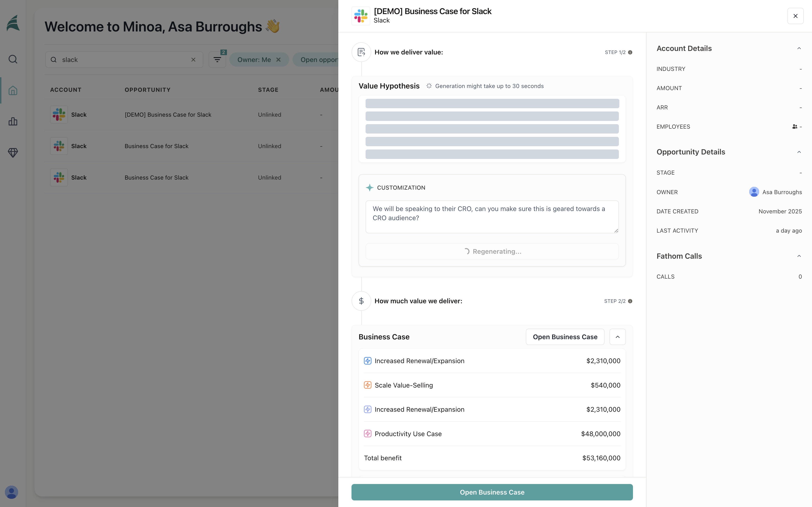Close the Business Case for Slack panel

(x=795, y=16)
